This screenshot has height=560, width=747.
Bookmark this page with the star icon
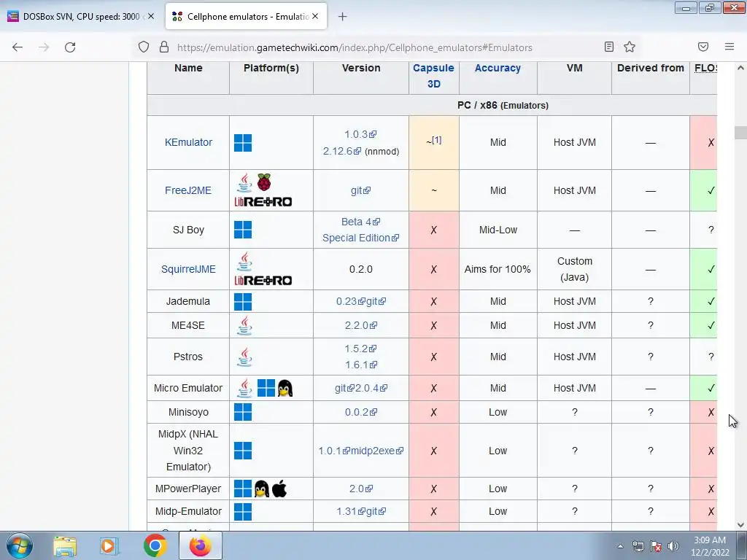pyautogui.click(x=630, y=47)
